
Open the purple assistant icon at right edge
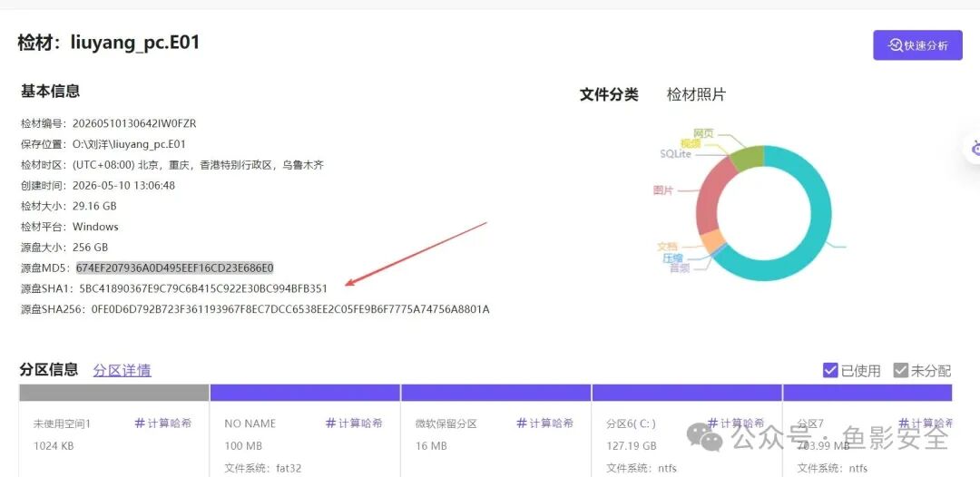click(x=975, y=149)
